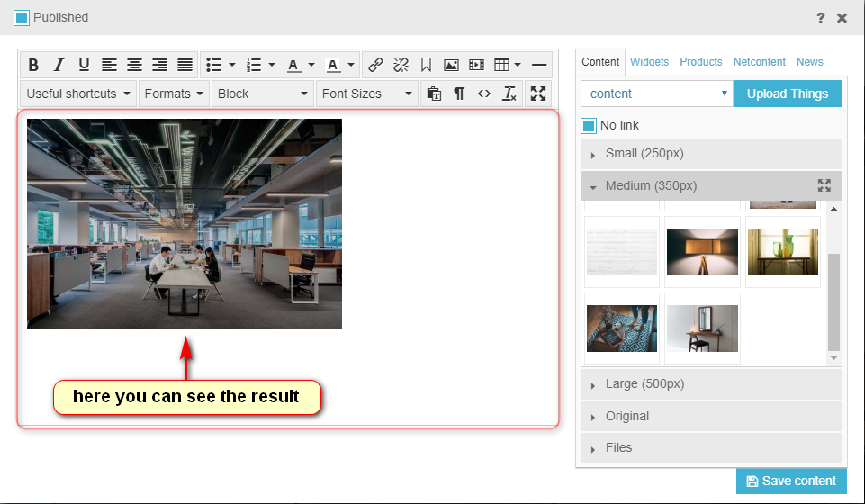Switch to Content tab
The width and height of the screenshot is (865, 504).
click(x=600, y=62)
